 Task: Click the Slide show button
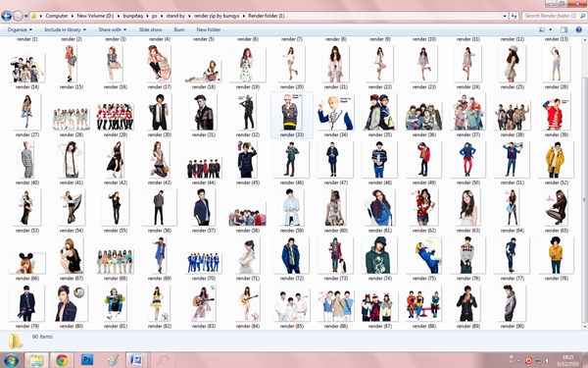(150, 29)
